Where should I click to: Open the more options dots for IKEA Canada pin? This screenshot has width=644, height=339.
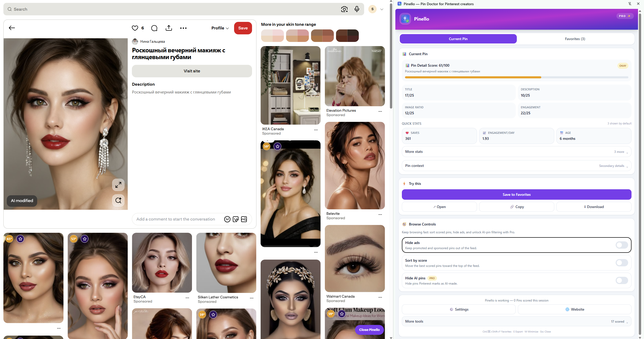[316, 130]
